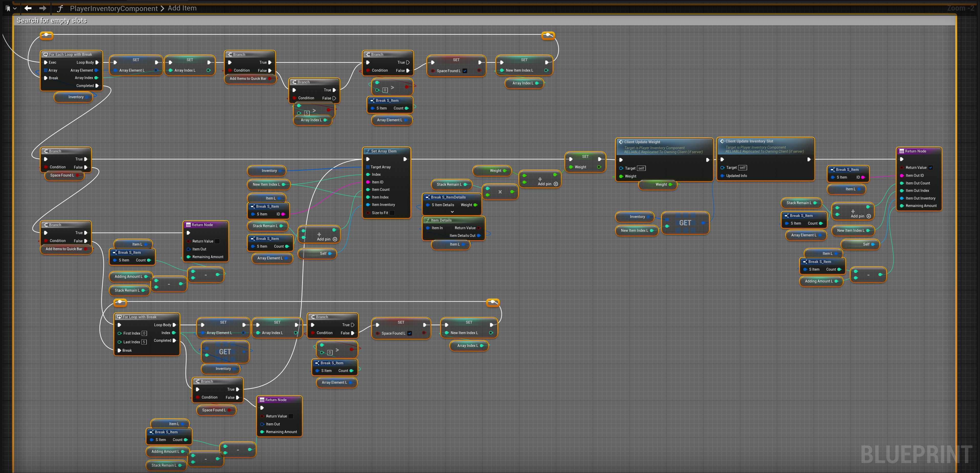Click the bookmarks icon in top-left corner
The width and height of the screenshot is (980, 473).
coord(8,8)
